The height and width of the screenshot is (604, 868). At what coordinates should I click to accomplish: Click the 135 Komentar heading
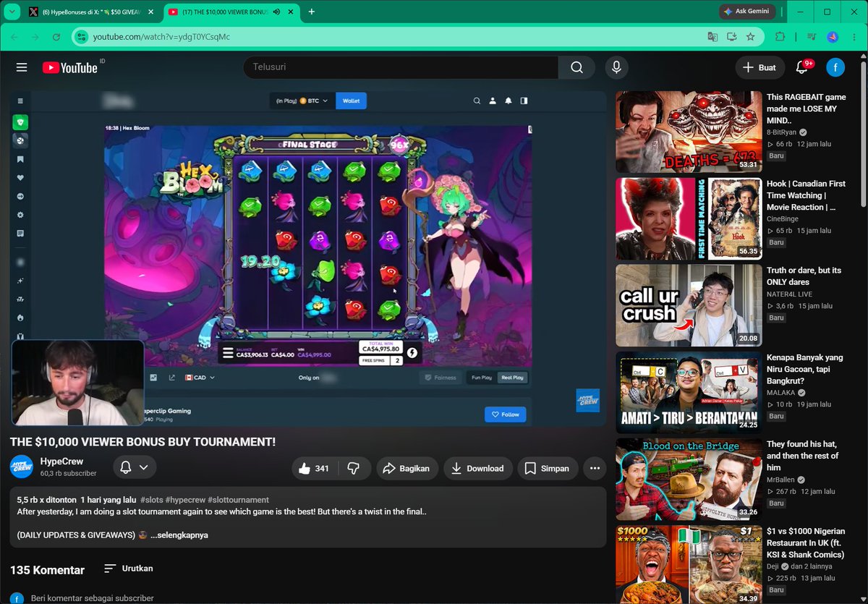[x=47, y=570]
